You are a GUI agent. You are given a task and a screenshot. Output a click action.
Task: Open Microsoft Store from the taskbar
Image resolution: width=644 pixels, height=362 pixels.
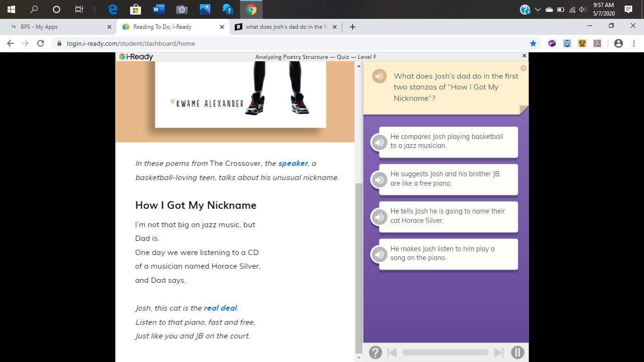[136, 9]
